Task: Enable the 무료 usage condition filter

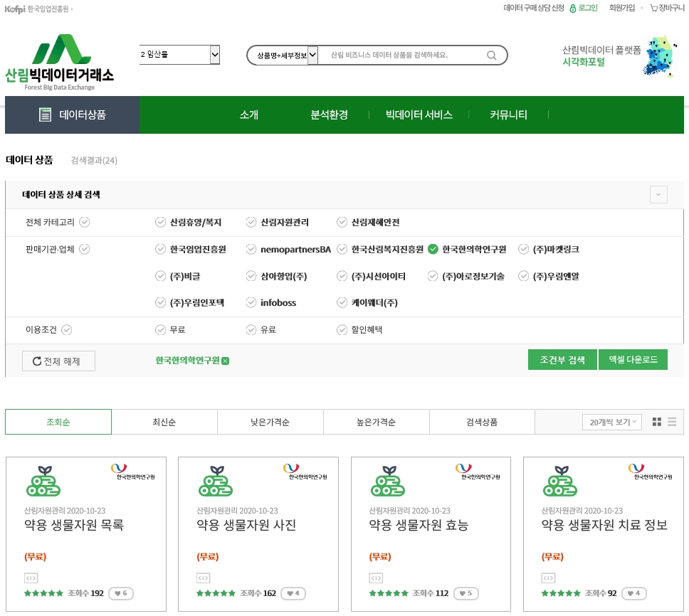Action: tap(160, 330)
